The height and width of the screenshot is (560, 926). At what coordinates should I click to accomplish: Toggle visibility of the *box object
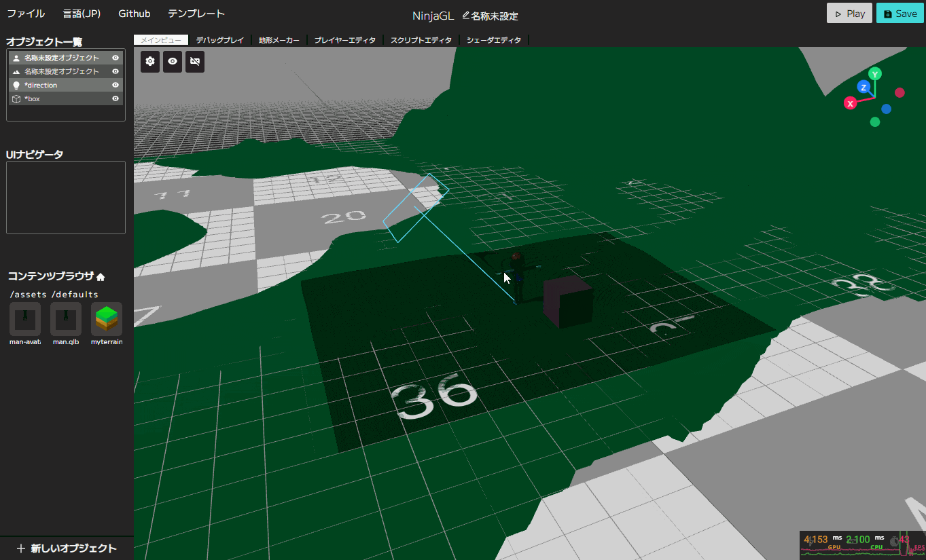click(x=117, y=98)
